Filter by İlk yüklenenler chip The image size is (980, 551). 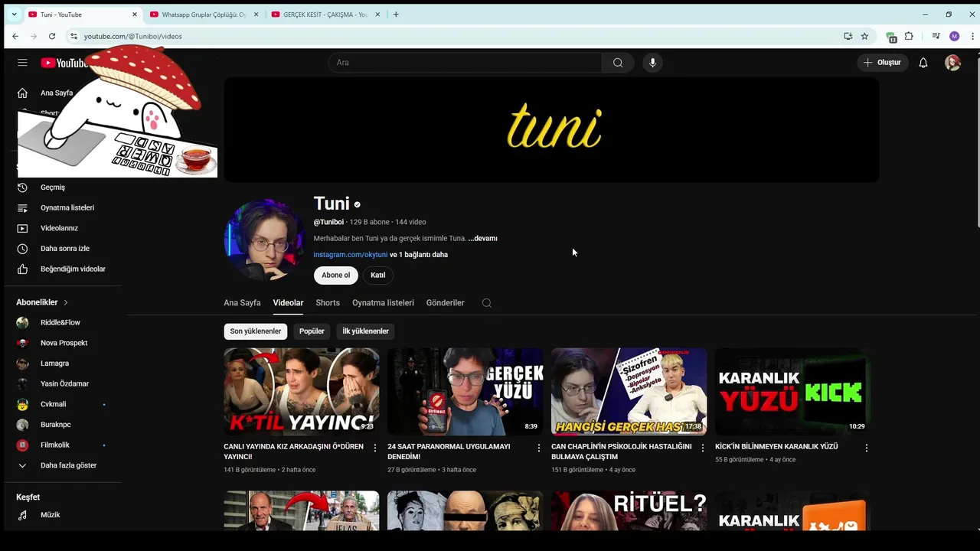365,331
